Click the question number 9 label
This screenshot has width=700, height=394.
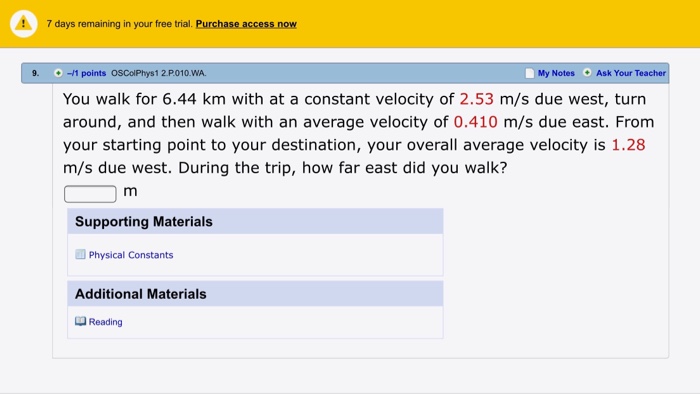point(35,73)
